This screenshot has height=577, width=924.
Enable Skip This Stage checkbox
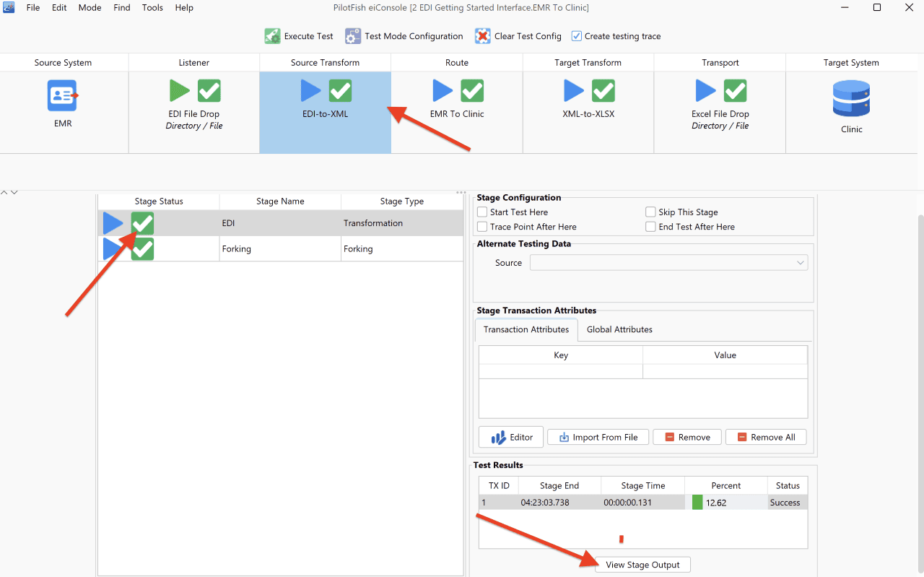(650, 212)
